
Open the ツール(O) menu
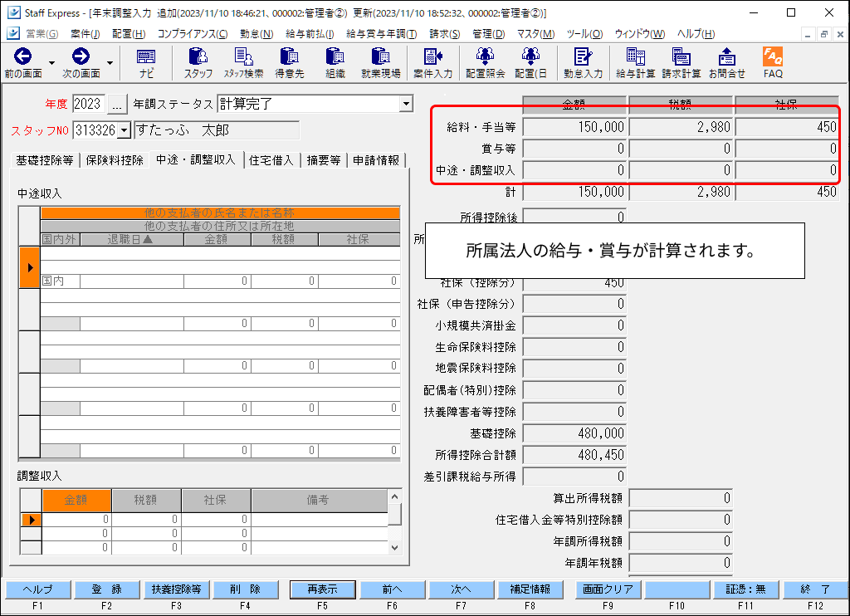click(x=584, y=33)
